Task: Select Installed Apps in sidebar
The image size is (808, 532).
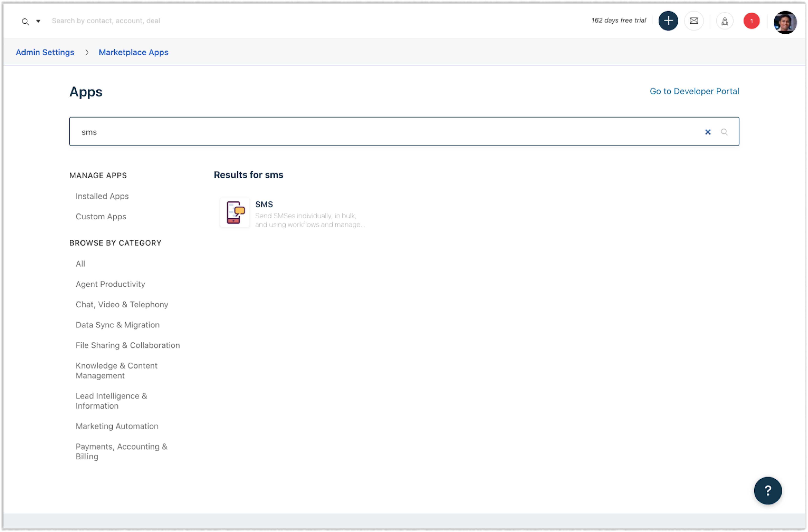Action: pyautogui.click(x=102, y=196)
